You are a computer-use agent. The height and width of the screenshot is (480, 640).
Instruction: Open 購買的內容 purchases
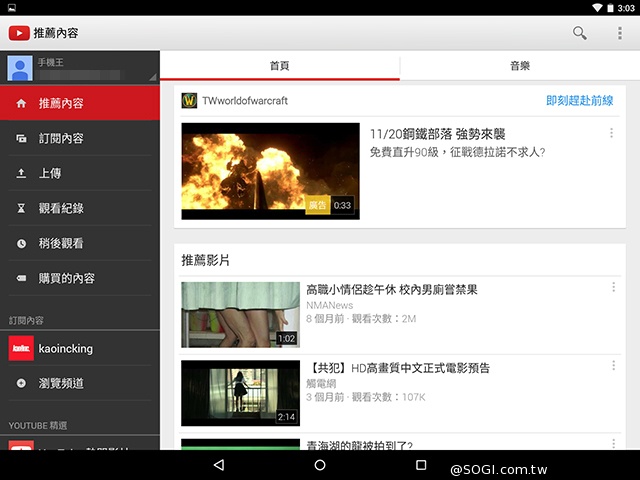(x=66, y=278)
